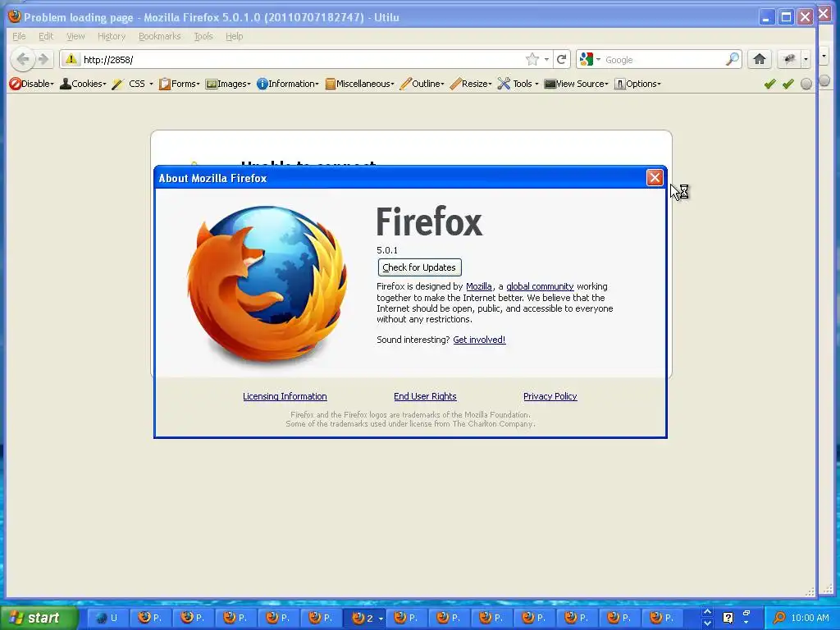Open the Bookmarks menu
Image resolution: width=840 pixels, height=630 pixels.
(160, 36)
